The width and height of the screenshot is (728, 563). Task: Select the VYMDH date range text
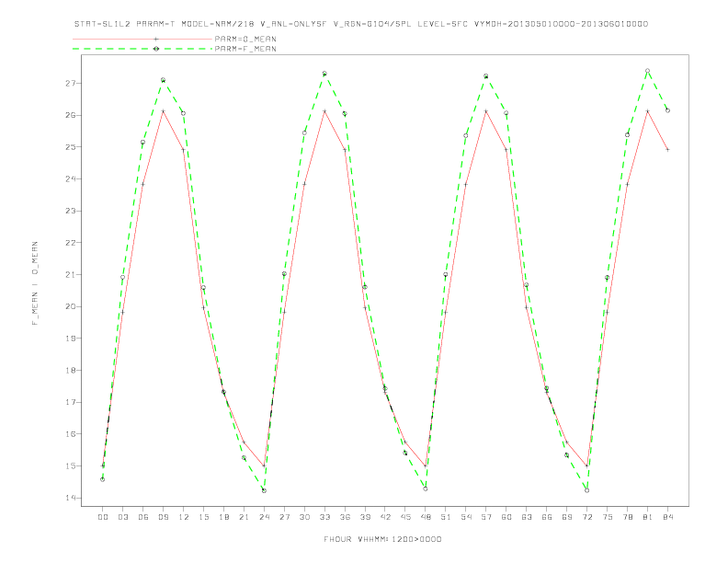tap(561, 24)
